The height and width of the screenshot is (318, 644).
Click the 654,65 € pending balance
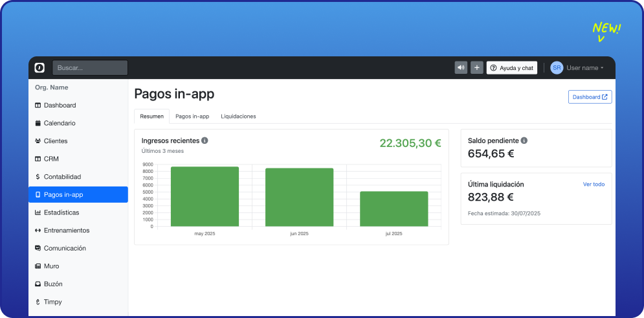tap(491, 153)
